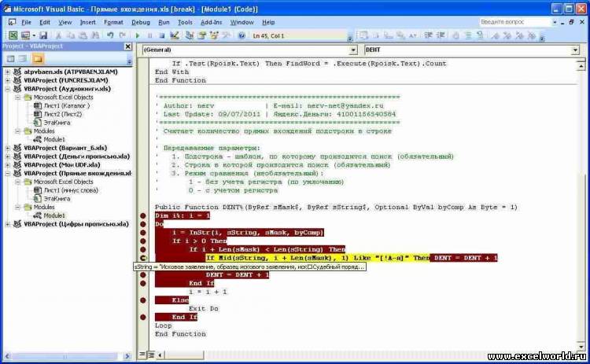This screenshot has width=590, height=364.
Task: Open the Tools menu
Action: [x=185, y=22]
